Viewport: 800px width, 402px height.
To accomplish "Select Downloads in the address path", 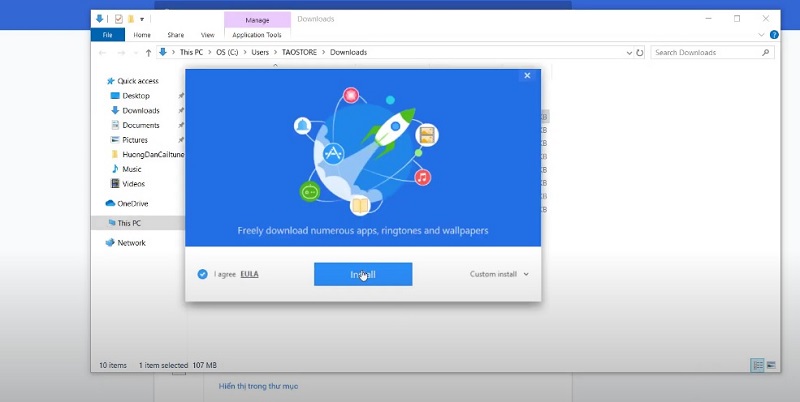I will click(x=348, y=52).
